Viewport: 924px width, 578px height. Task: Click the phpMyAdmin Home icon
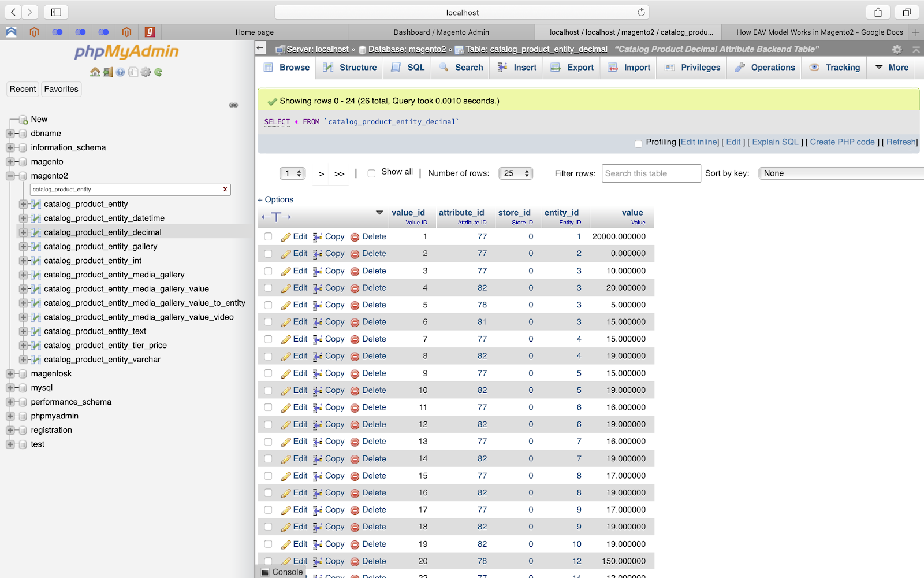tap(95, 72)
